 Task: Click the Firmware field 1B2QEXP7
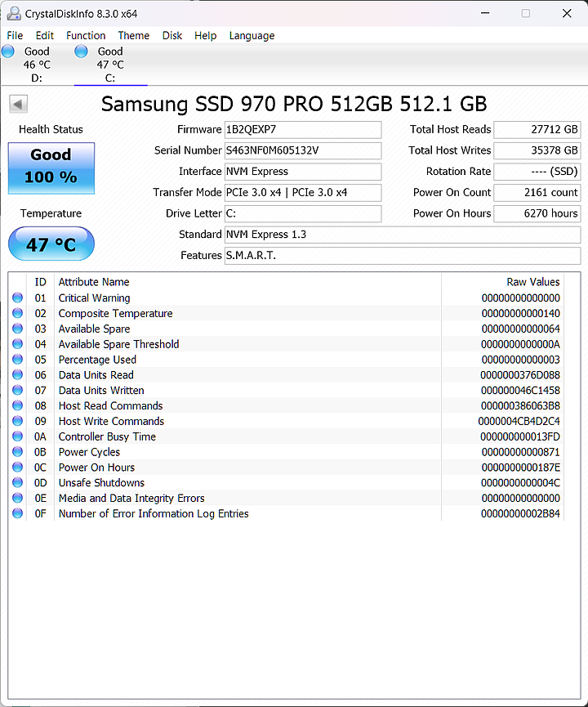[303, 129]
